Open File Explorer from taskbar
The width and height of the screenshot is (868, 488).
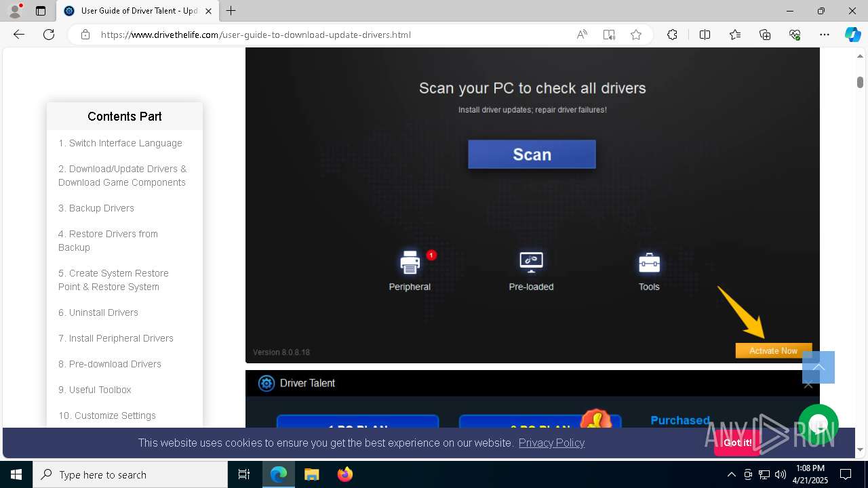311,474
